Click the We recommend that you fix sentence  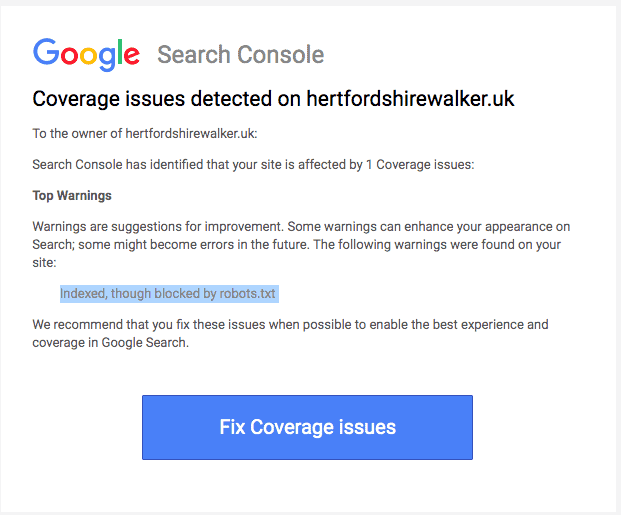[x=130, y=325]
